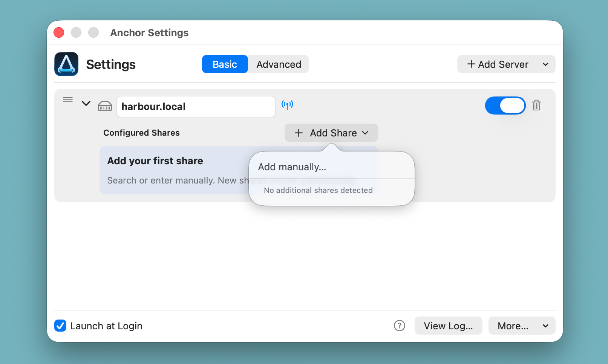The height and width of the screenshot is (364, 608).
Task: Close the Anchor Settings window
Action: tap(59, 32)
